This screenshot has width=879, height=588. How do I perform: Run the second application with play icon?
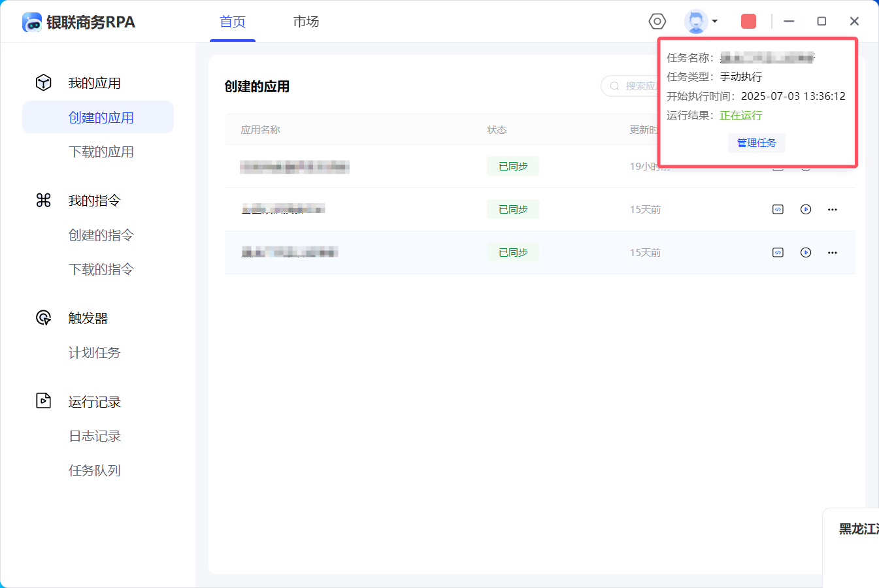click(x=806, y=210)
